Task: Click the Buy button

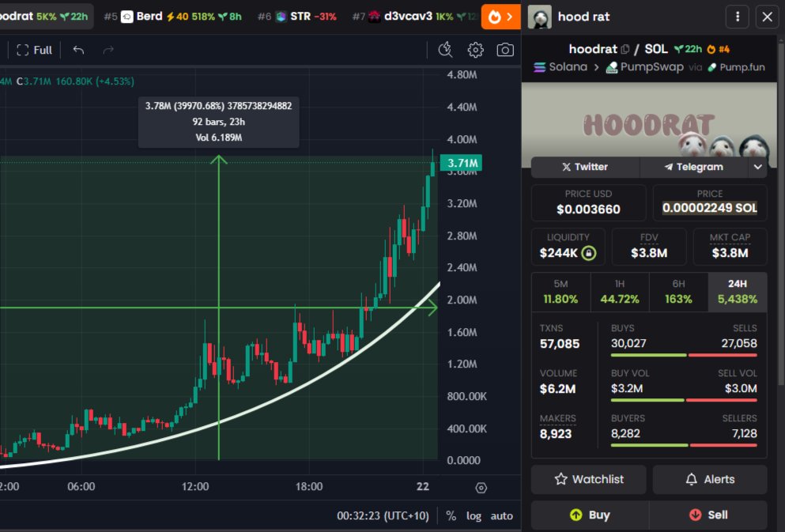Action: [590, 515]
